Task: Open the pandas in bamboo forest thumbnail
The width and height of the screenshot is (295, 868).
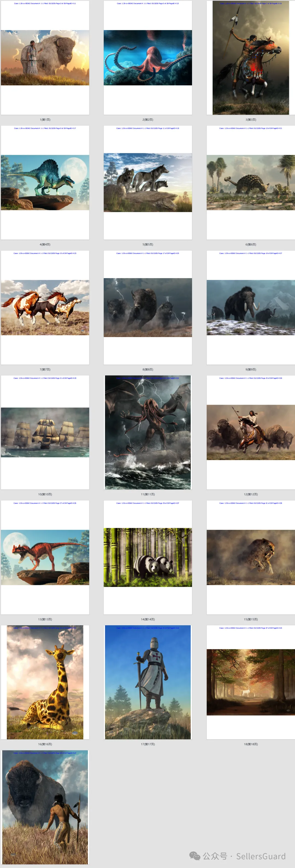Action: [x=148, y=558]
